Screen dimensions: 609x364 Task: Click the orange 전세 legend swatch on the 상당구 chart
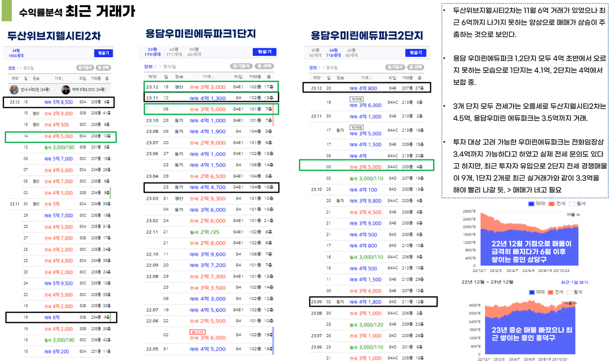point(552,204)
